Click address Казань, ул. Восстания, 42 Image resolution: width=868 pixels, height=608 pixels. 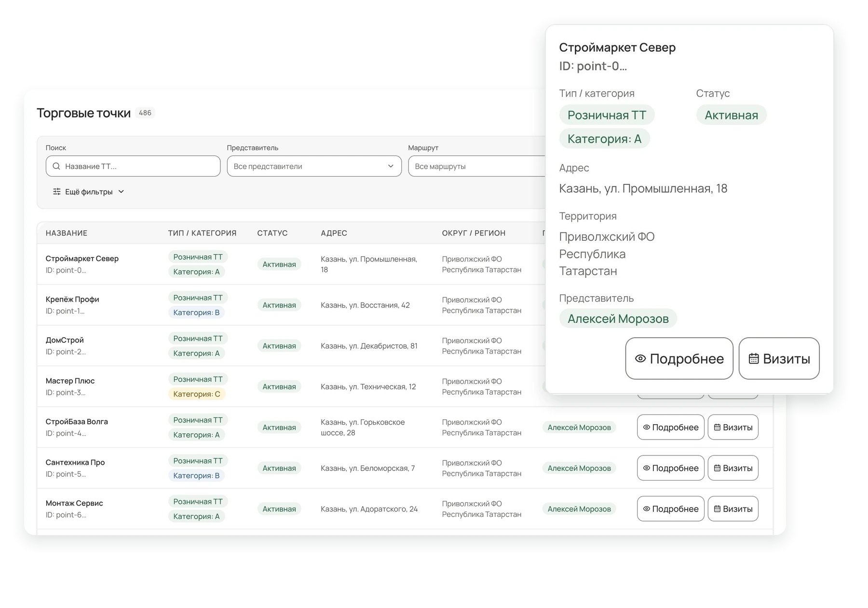pos(365,305)
